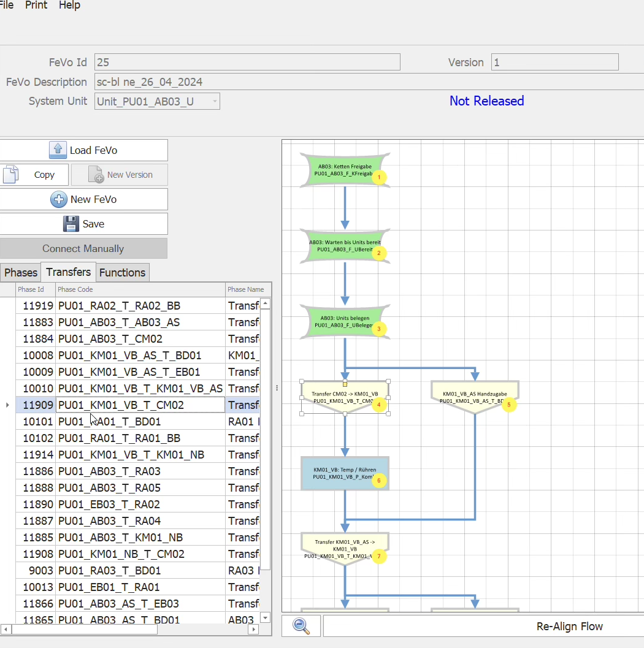Switch to the Phases tab

21,272
